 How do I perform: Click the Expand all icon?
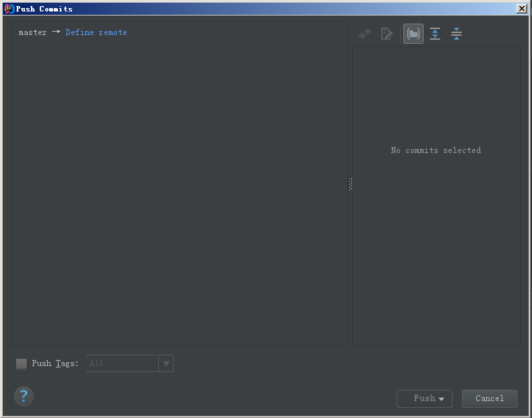coord(435,34)
